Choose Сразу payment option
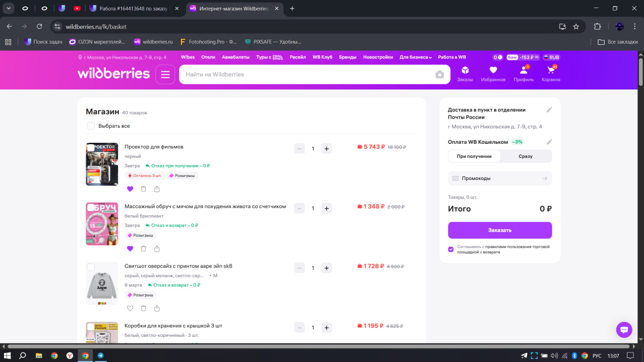The width and height of the screenshot is (644, 362). coord(526,156)
